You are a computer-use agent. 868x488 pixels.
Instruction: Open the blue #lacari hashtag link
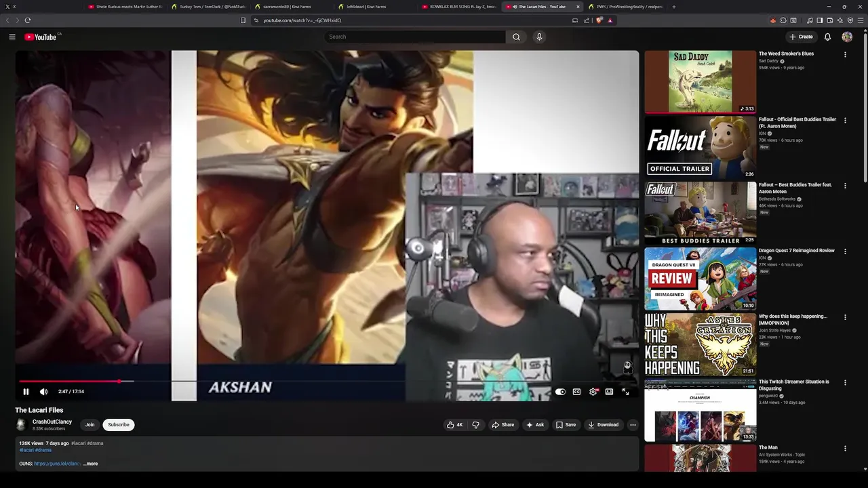pyautogui.click(x=26, y=450)
